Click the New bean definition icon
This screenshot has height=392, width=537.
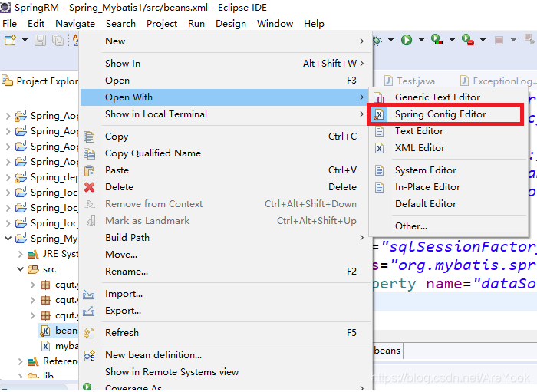click(x=90, y=355)
